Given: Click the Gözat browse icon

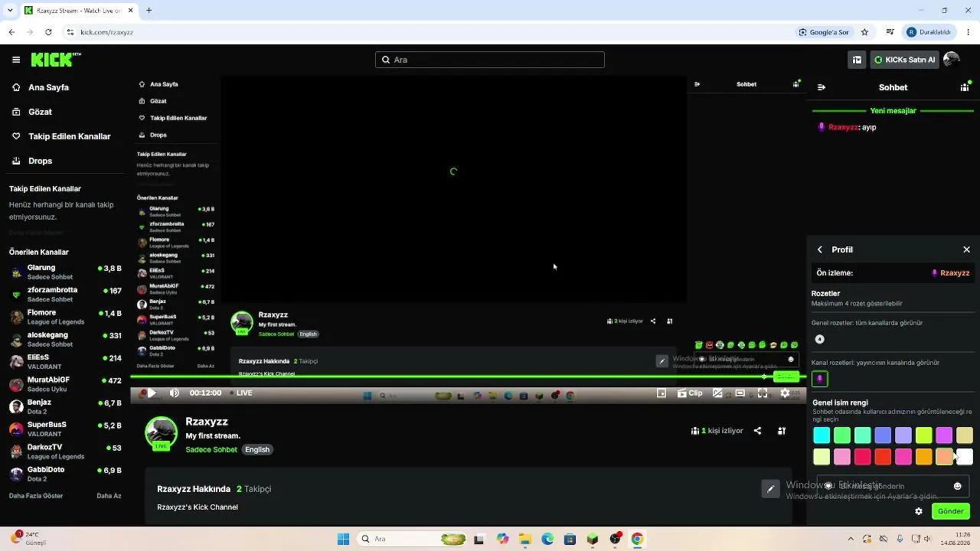Looking at the screenshot, I should pyautogui.click(x=16, y=112).
